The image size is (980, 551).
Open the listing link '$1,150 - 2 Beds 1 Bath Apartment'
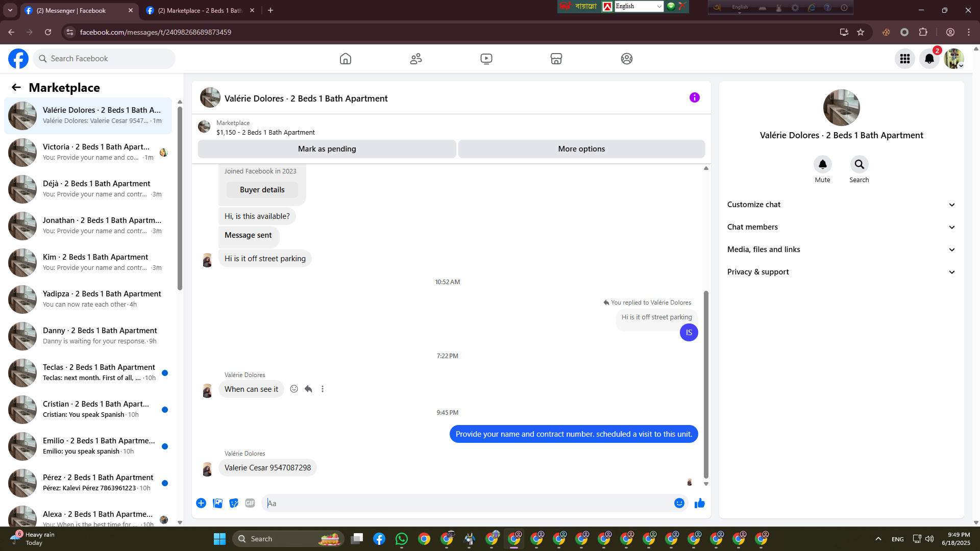click(x=265, y=133)
